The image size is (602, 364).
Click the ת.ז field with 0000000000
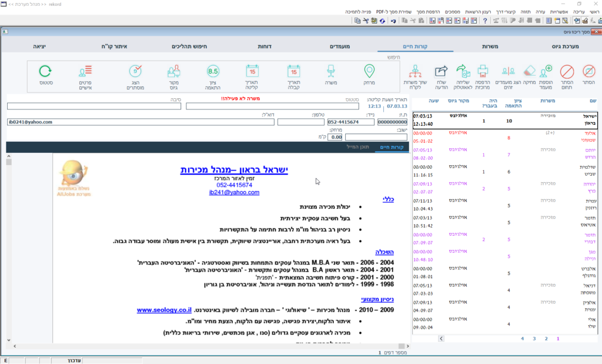pyautogui.click(x=392, y=122)
